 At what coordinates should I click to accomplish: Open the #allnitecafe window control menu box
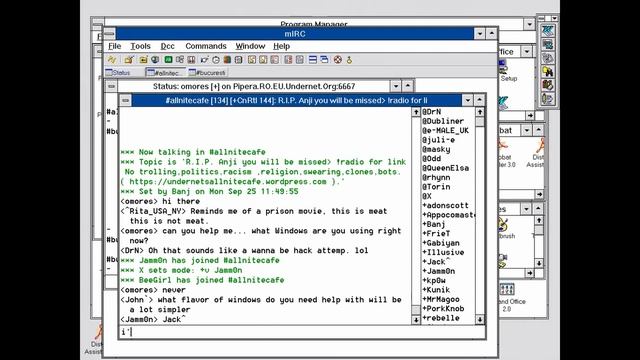tap(126, 100)
